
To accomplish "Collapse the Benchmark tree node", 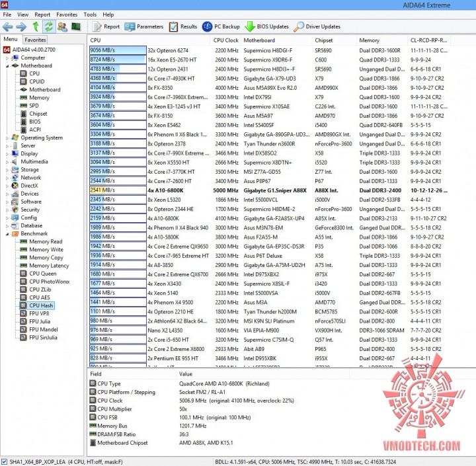I will (x=7, y=233).
